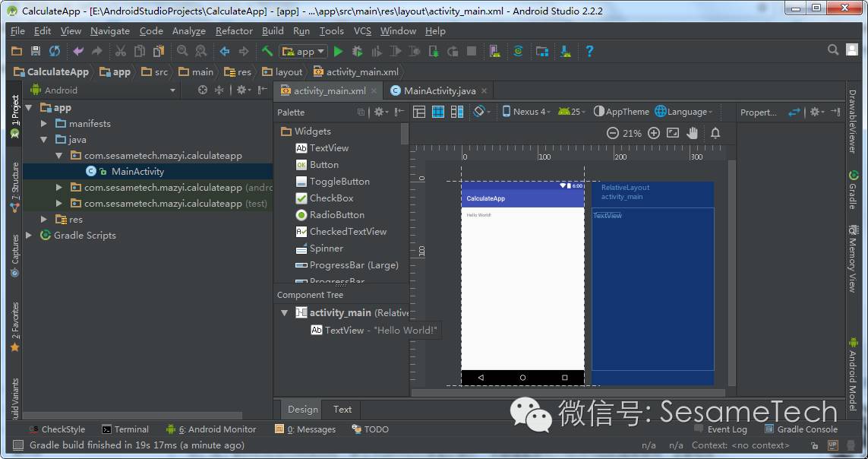Image resolution: width=868 pixels, height=459 pixels.
Task: Toggle the Android Model side tab
Action: [x=853, y=374]
